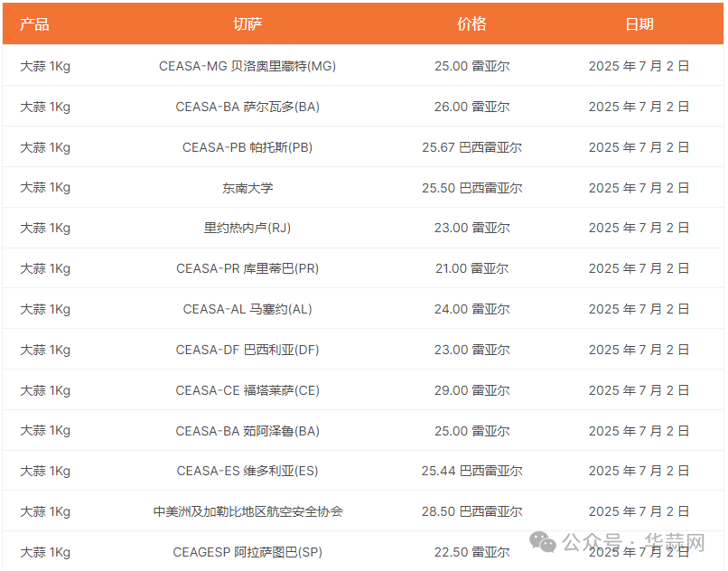Select the CEASA-BA 茹阿泽鲁(BA) entry

(x=247, y=431)
